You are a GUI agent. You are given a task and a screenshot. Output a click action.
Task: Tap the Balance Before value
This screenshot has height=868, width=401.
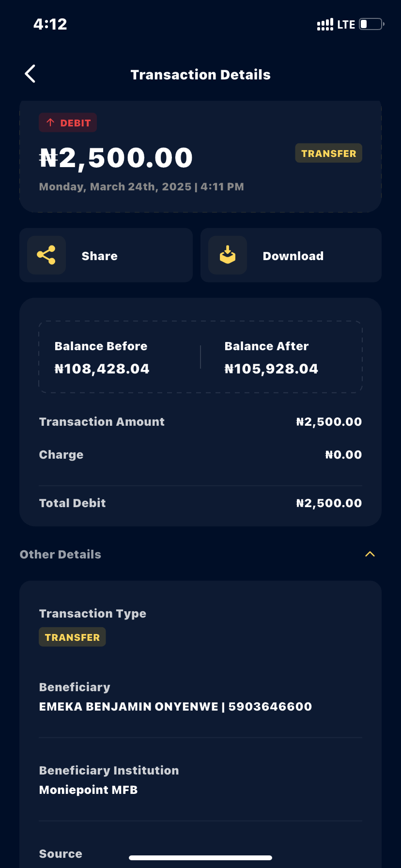[102, 369]
